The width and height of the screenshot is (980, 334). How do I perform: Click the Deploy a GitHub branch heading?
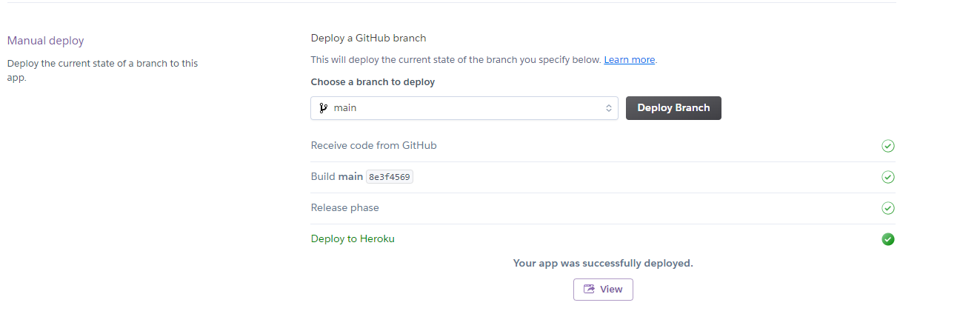point(368,38)
